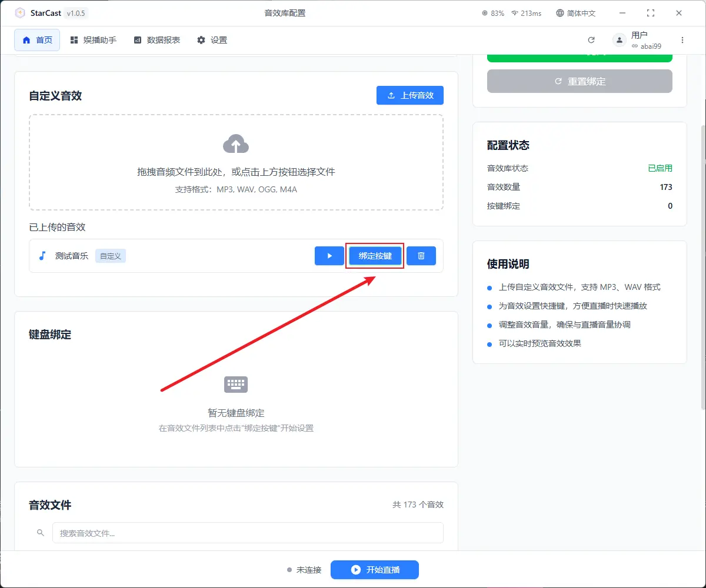This screenshot has height=588, width=706.
Task: Open the 首页 home tab
Action: pyautogui.click(x=37, y=40)
